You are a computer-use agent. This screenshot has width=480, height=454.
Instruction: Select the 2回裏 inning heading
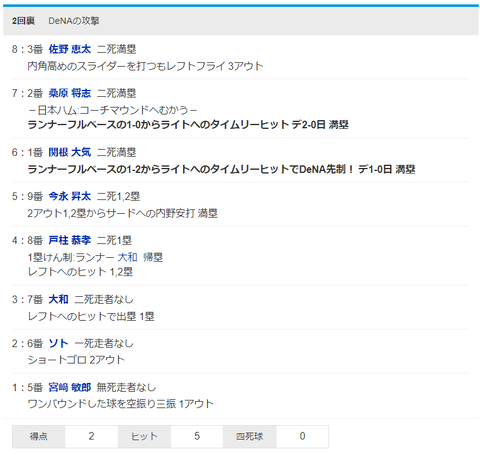[23, 21]
